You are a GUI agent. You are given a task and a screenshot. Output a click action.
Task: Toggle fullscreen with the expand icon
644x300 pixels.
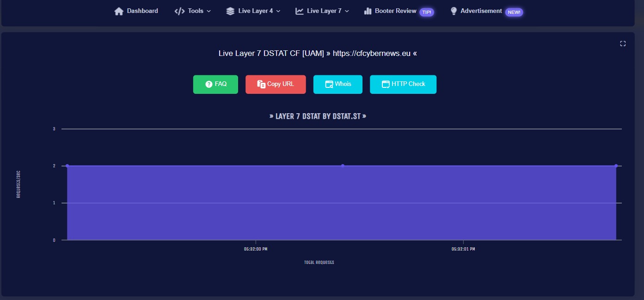(623, 43)
